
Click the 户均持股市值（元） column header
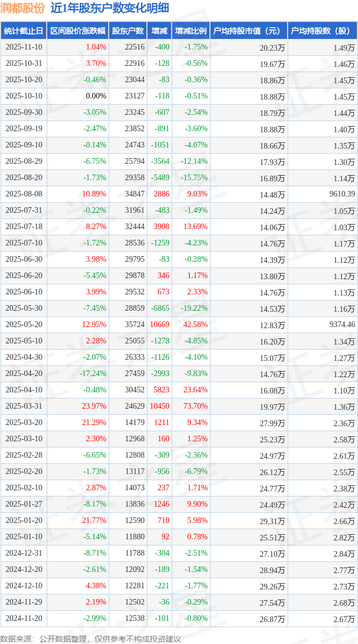point(248,31)
